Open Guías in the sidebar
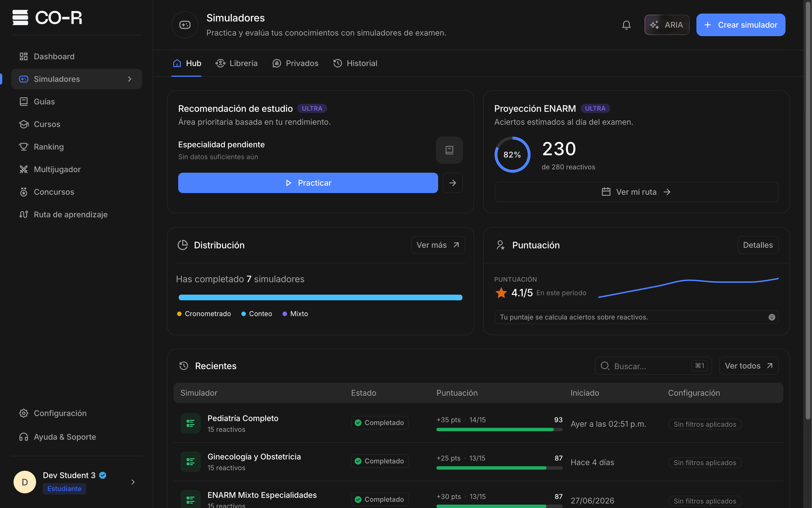Screen dimensions: 812x508 point(76,102)
